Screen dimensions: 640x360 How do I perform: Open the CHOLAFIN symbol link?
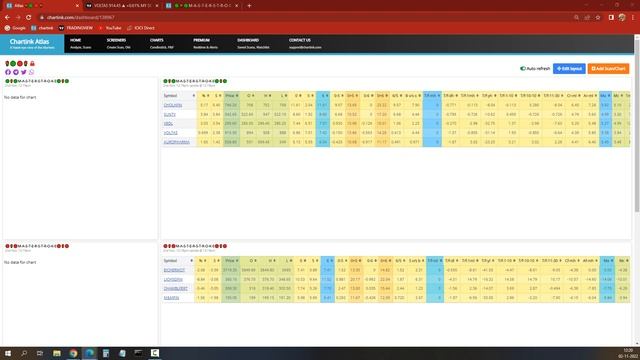173,105
